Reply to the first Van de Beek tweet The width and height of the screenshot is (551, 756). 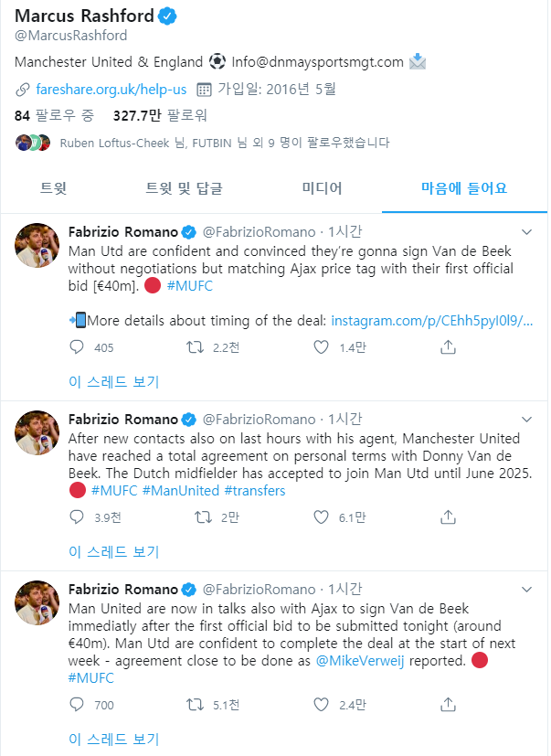tap(78, 347)
